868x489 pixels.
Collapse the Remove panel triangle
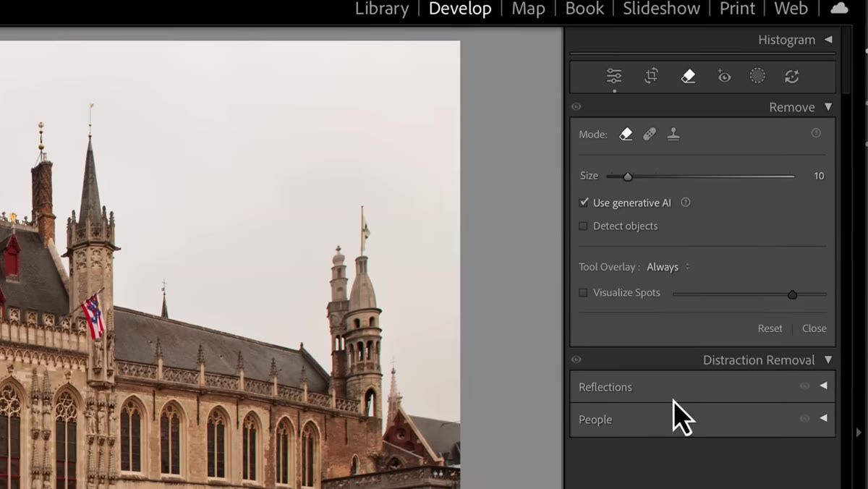tap(828, 107)
